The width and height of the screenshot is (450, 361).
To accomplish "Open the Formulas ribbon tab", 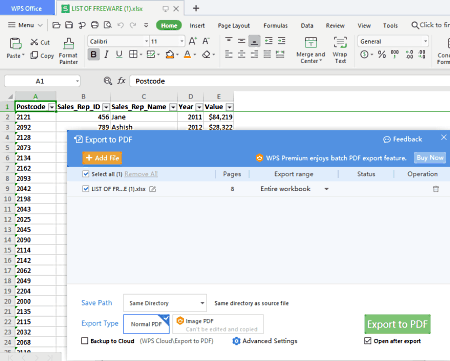I will (x=275, y=26).
